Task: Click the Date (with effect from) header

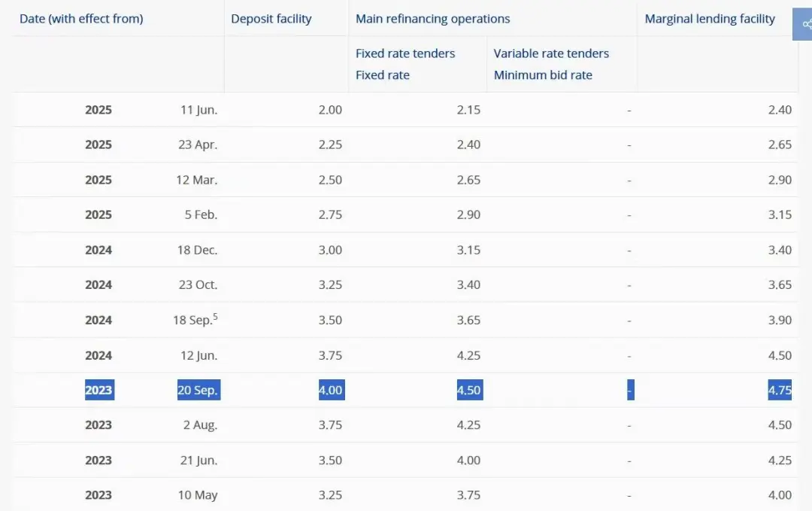Action: [x=81, y=19]
